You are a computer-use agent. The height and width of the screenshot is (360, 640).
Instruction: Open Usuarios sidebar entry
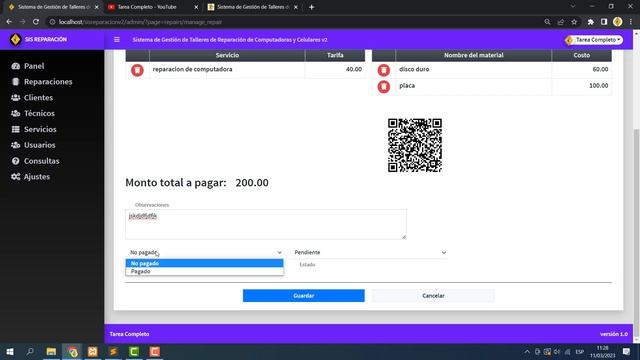39,145
